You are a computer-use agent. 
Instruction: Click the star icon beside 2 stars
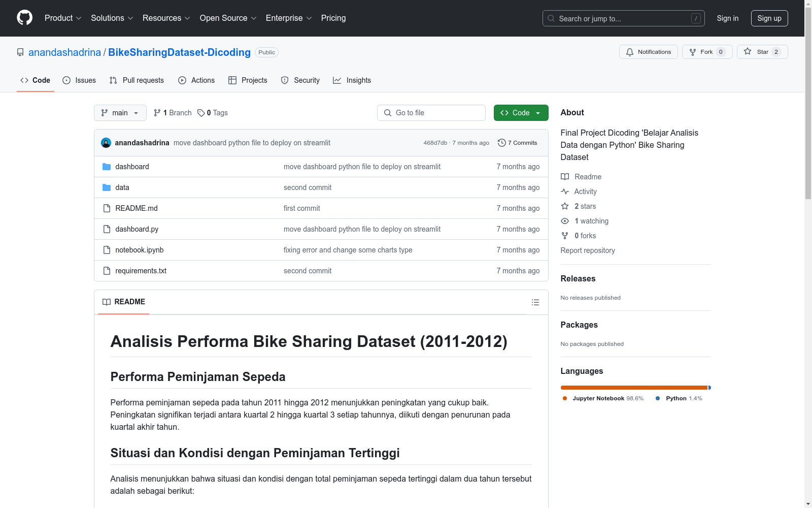tap(565, 206)
